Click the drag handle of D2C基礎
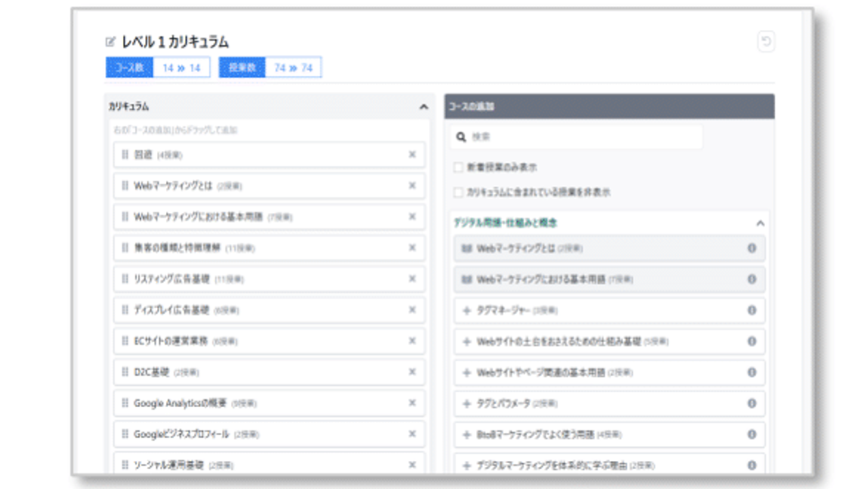Viewport: 868px width, 489px height. pyautogui.click(x=125, y=372)
